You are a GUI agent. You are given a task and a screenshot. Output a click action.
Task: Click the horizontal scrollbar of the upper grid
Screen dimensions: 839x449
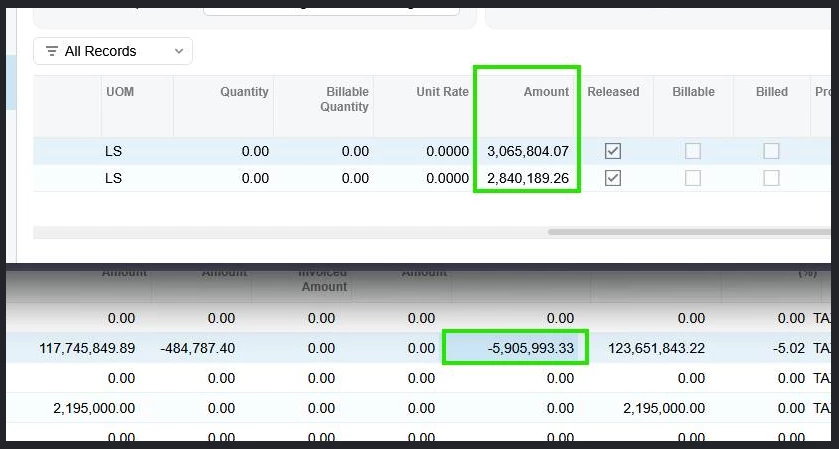689,232
